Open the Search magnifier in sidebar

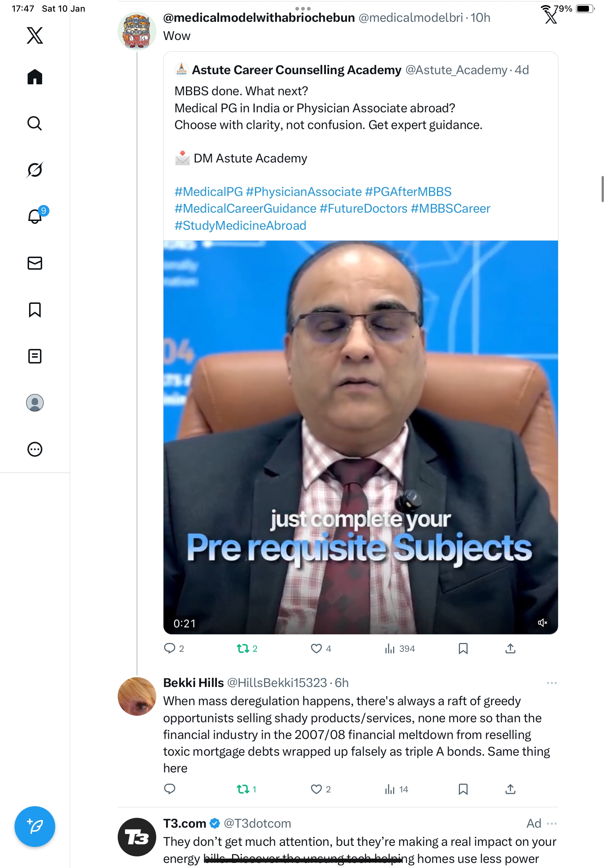[x=35, y=123]
